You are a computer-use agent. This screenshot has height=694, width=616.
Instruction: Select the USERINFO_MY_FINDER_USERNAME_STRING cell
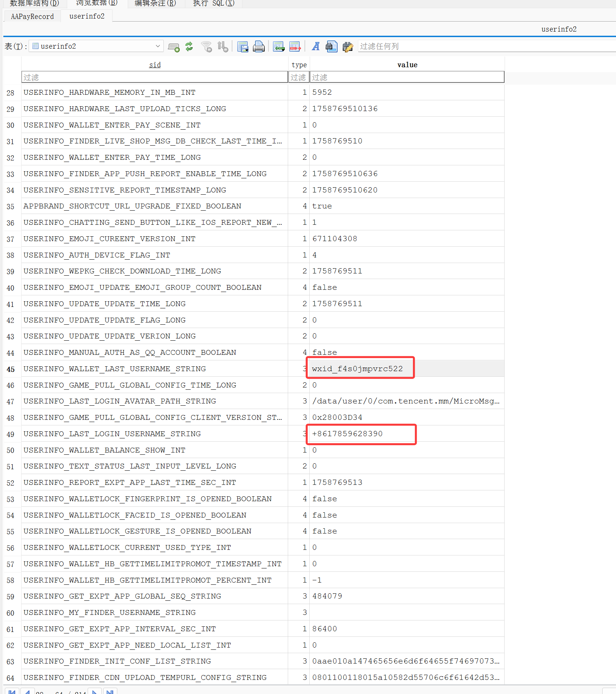click(x=154, y=612)
